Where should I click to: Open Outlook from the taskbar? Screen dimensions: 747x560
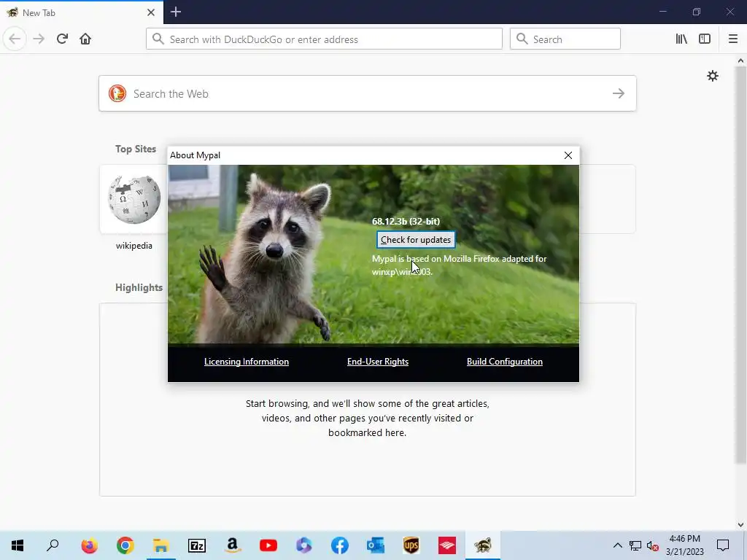pyautogui.click(x=376, y=545)
